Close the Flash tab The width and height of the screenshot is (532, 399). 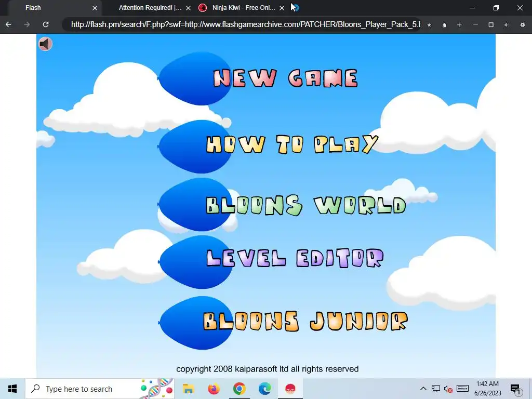(95, 8)
